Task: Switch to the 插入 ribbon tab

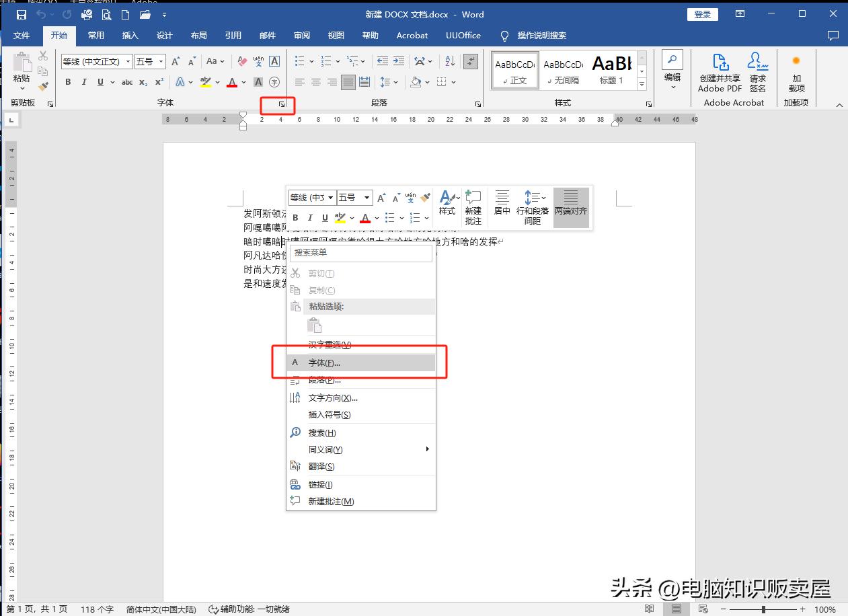Action: pos(130,35)
